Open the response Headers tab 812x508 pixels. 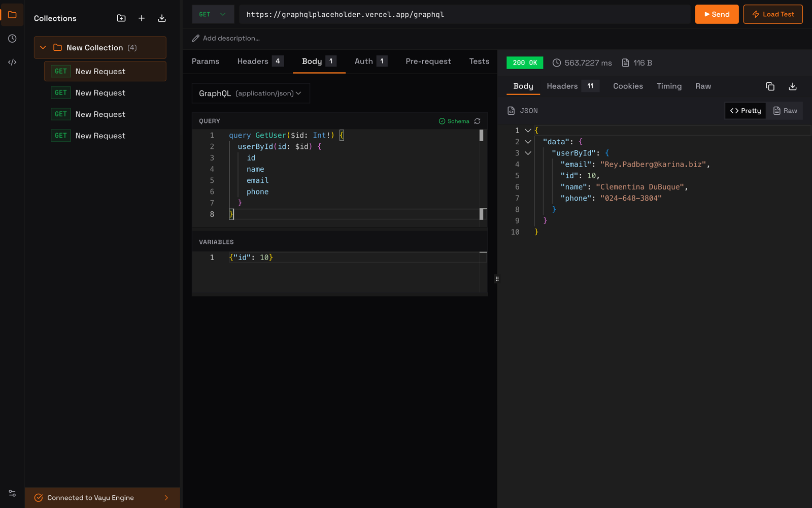click(573, 86)
